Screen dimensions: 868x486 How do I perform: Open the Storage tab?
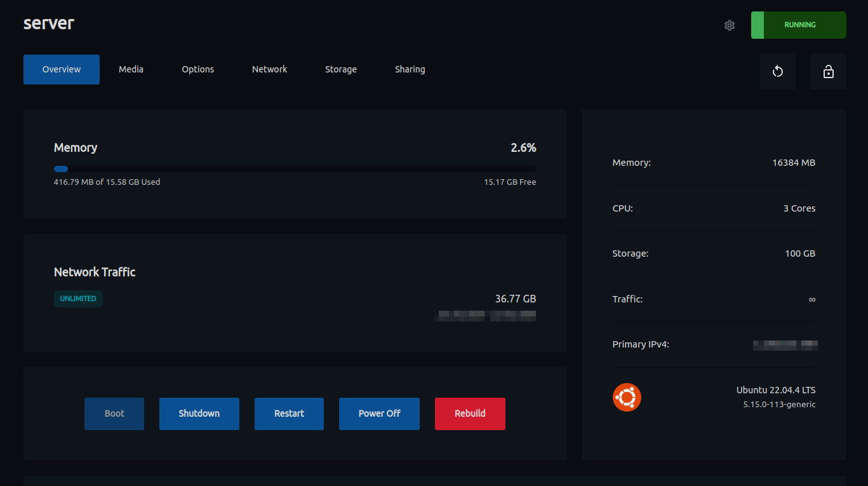341,69
